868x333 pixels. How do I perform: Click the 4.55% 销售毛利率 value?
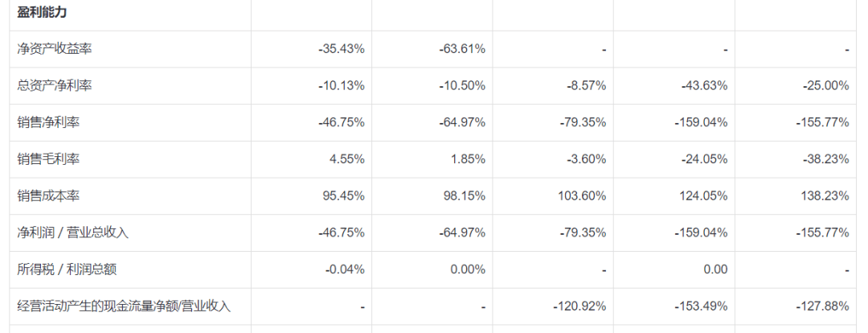347,159
